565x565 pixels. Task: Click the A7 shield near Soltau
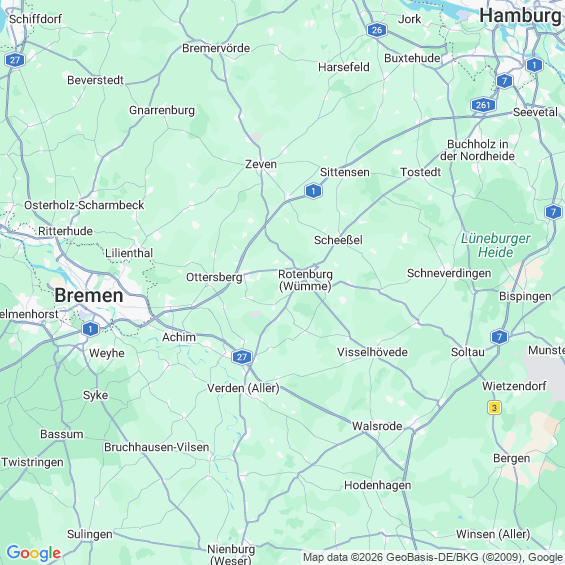pyautogui.click(x=499, y=337)
